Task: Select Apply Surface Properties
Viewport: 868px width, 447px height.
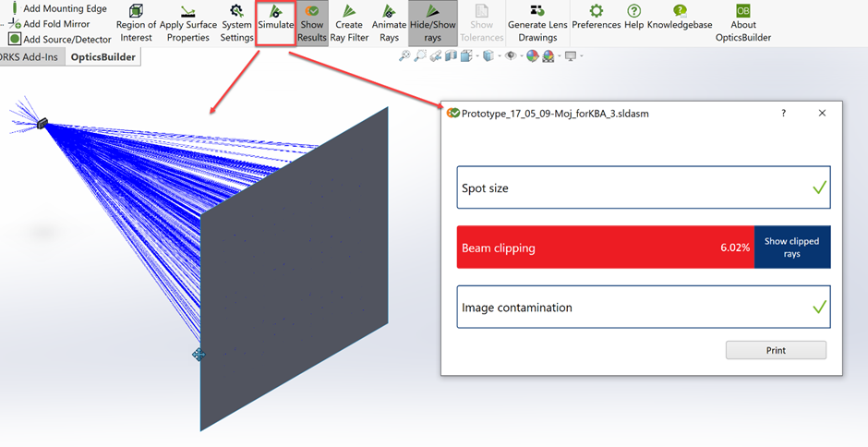Action: (x=188, y=23)
